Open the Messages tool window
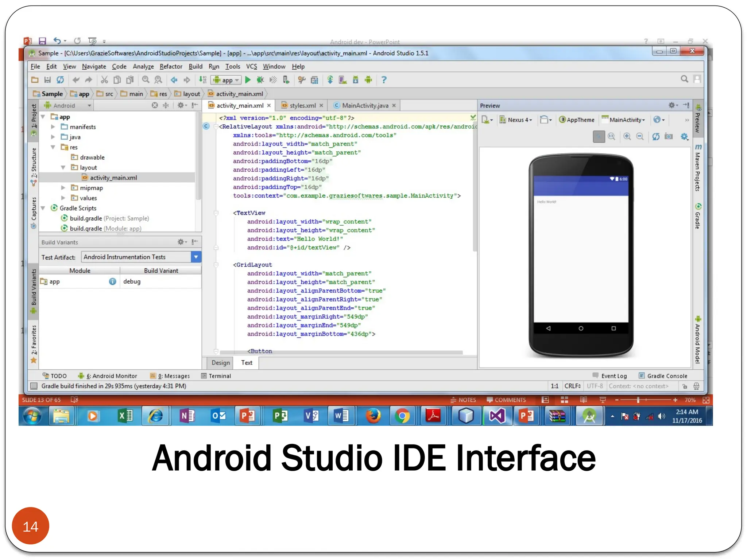 170,376
